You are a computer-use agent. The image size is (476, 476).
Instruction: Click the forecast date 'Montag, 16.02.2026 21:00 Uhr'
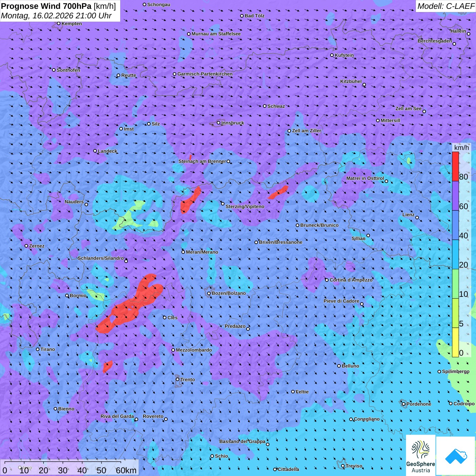tap(56, 16)
